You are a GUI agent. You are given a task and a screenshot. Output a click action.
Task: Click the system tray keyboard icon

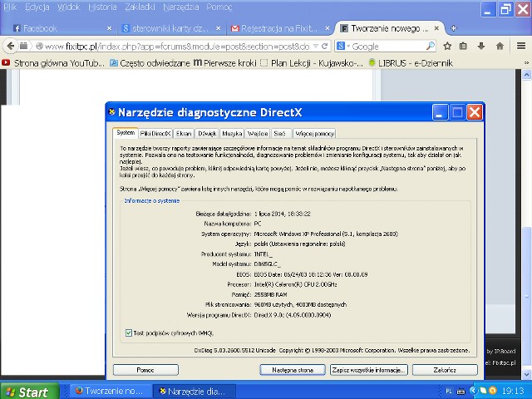(x=461, y=392)
